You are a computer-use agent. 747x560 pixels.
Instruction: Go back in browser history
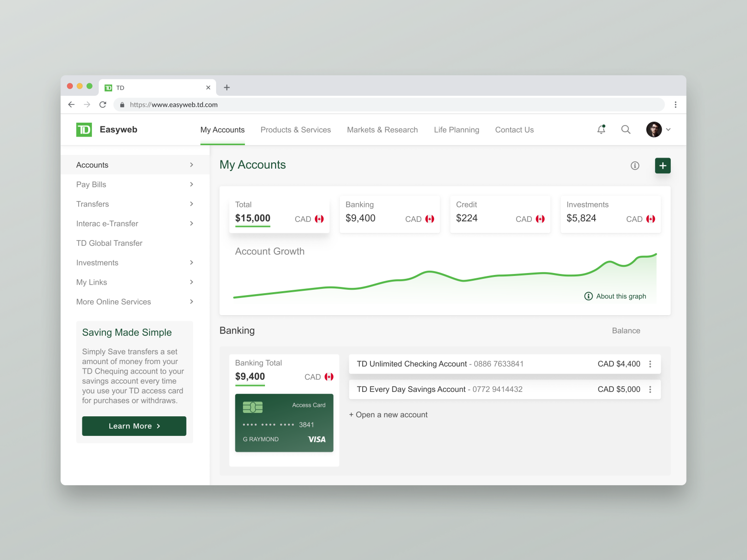71,104
